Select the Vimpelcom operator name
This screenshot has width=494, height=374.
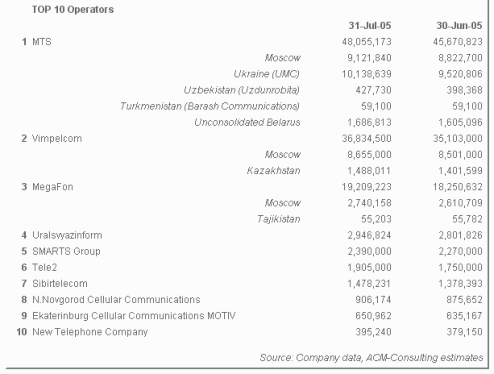57,139
